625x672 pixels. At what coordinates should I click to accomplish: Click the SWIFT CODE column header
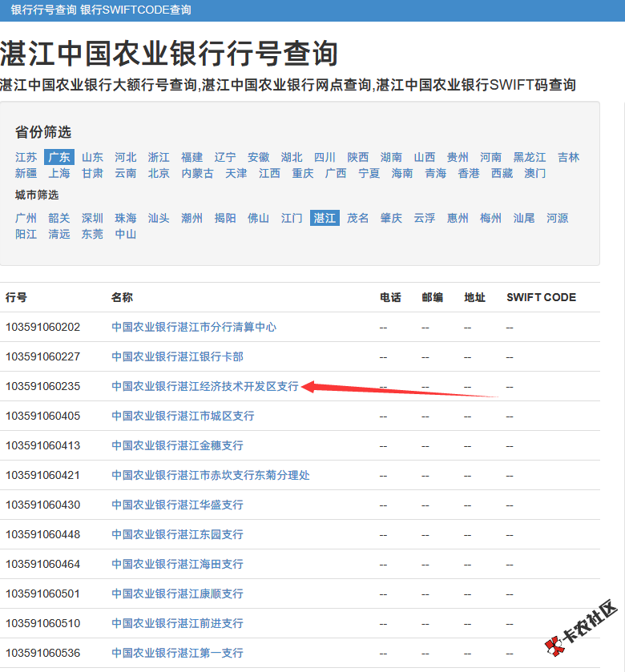[541, 297]
